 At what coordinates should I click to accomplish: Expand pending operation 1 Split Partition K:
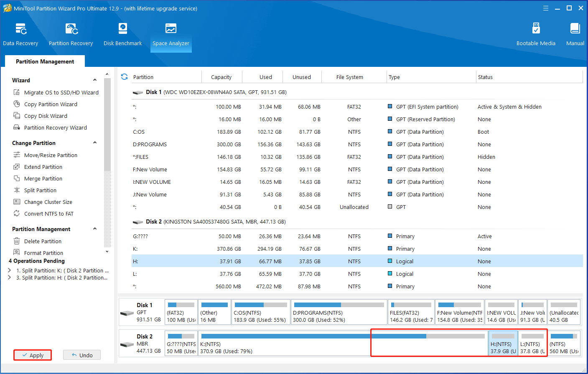tap(10, 270)
